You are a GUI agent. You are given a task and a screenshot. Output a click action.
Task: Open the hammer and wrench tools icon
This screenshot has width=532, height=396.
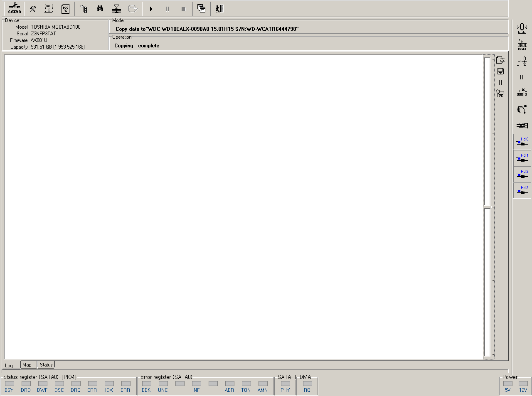pyautogui.click(x=33, y=9)
